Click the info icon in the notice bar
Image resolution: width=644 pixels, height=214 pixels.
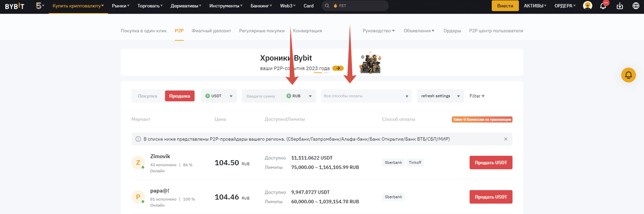[x=138, y=139]
